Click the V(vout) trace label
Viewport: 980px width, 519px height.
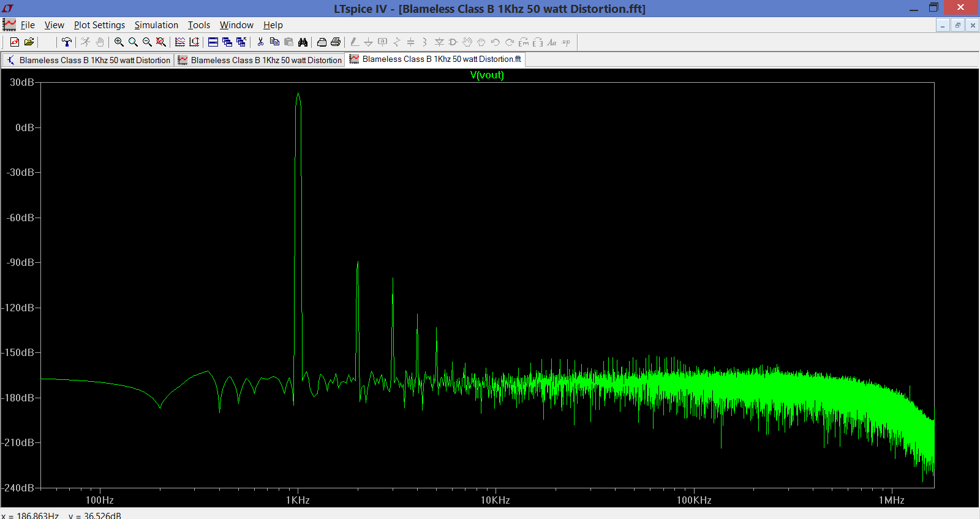tap(487, 75)
